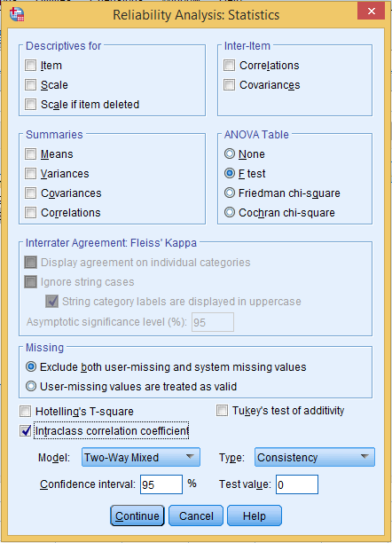Viewport: 392px width, 543px height.
Task: Check the Summaries Means box
Action: [x=30, y=153]
